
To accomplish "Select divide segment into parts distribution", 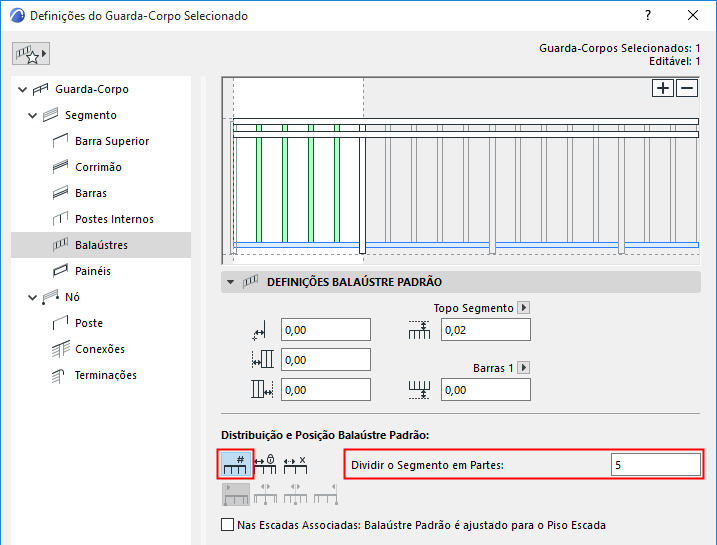I will pyautogui.click(x=235, y=465).
